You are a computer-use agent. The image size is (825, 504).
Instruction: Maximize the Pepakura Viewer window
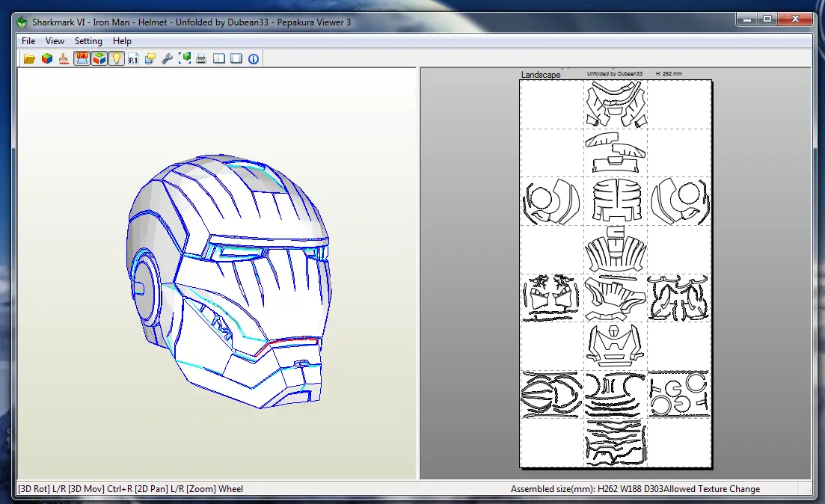tap(767, 19)
